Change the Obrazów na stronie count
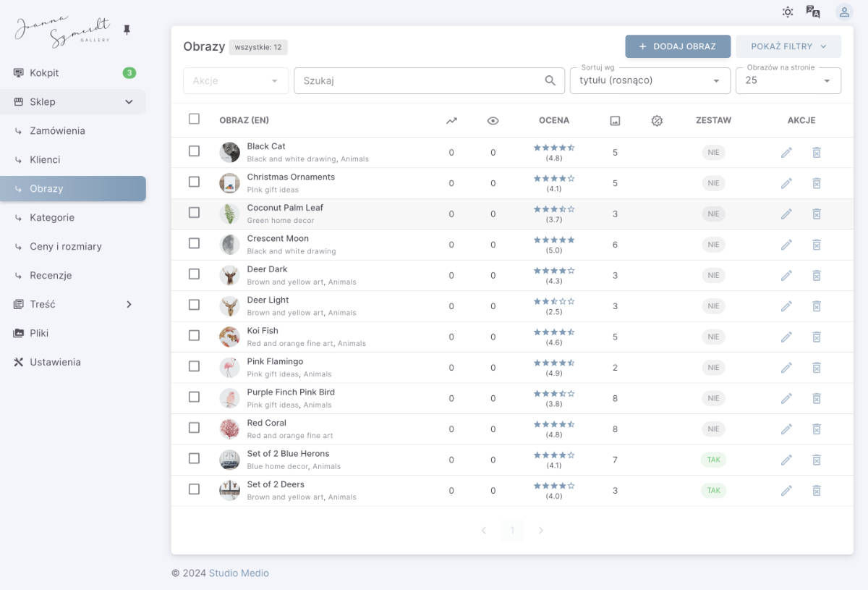The height and width of the screenshot is (590, 868). point(788,80)
